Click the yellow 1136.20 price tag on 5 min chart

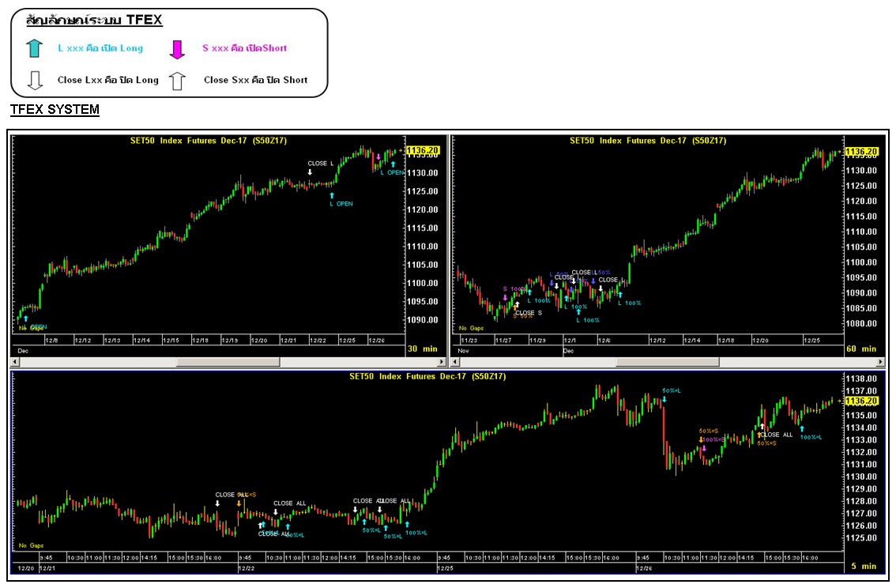coord(861,401)
